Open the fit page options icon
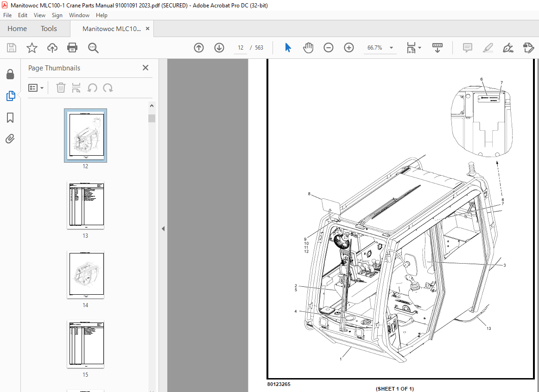The height and width of the screenshot is (392, 539). (411, 48)
